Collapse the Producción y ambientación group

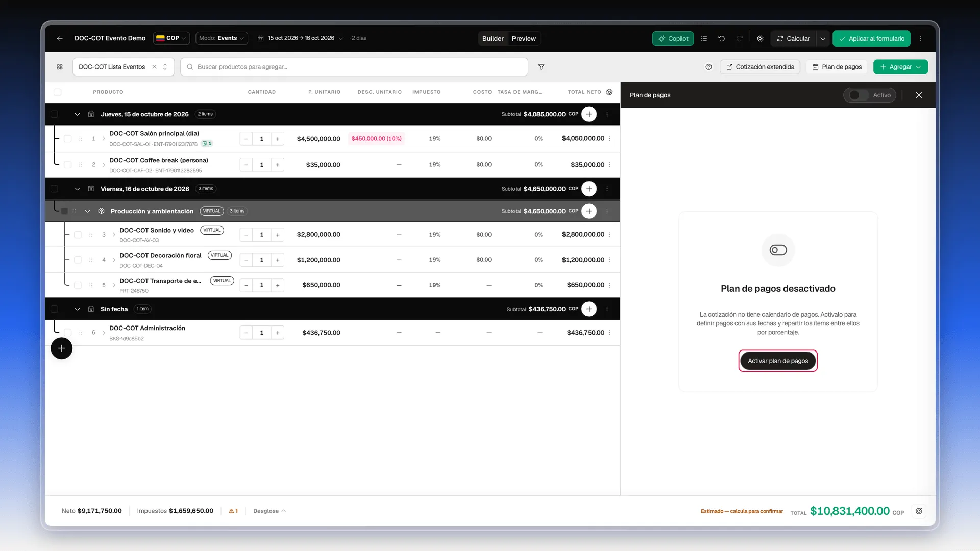click(87, 211)
